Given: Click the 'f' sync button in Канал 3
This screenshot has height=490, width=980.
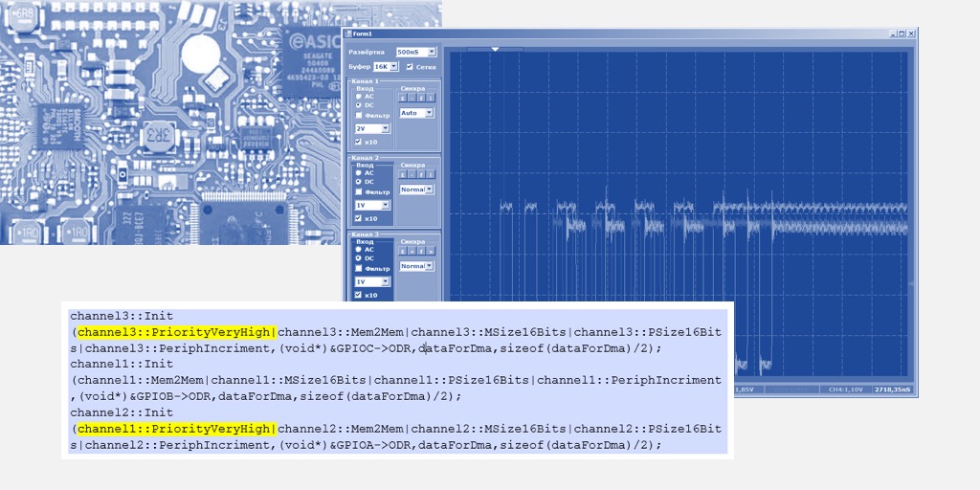Looking at the screenshot, I should 421,252.
